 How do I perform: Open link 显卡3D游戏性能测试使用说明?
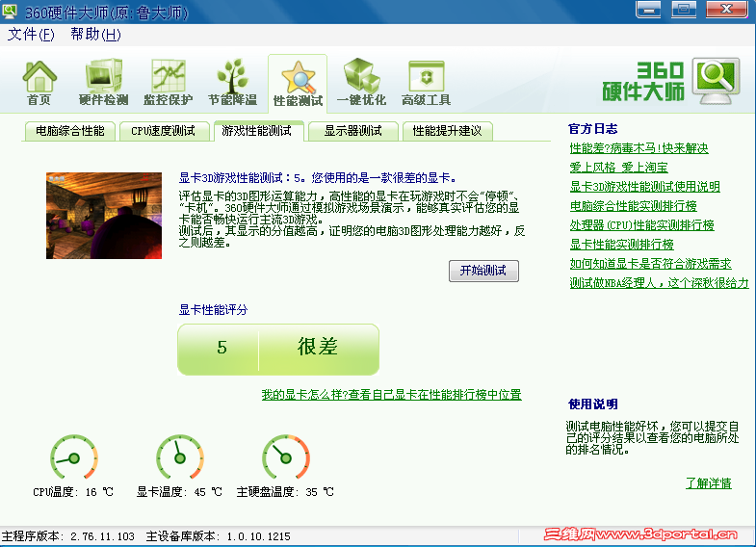point(644,187)
